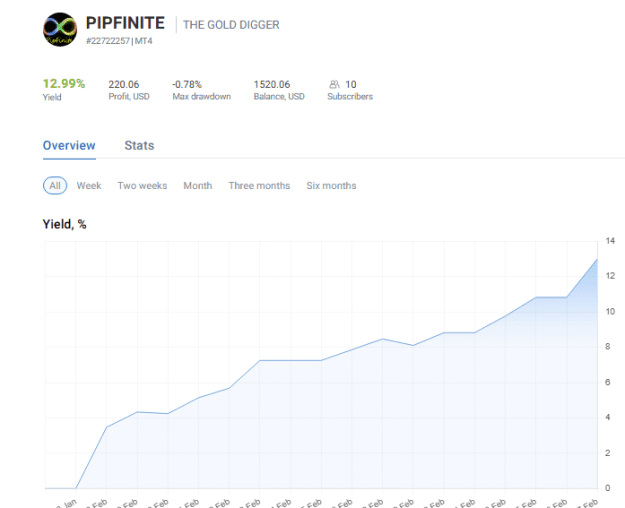
Task: Click the 10 Subscribers count
Action: coord(351,85)
